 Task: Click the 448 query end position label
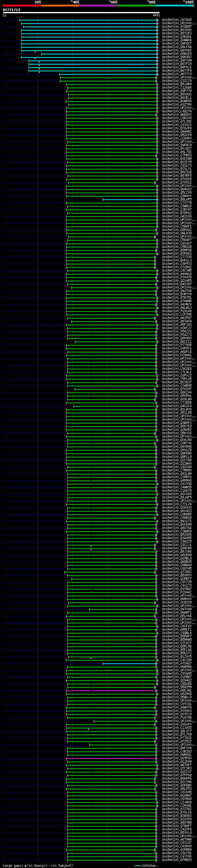[155, 15]
